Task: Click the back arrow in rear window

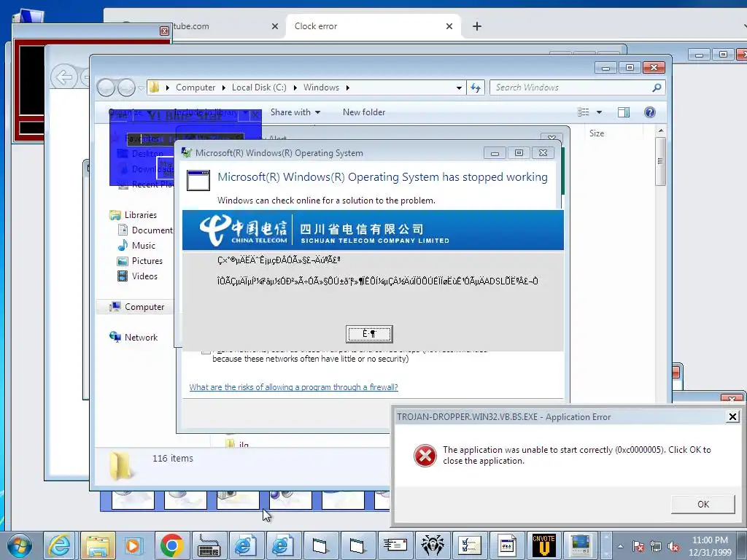Action: 64,77
